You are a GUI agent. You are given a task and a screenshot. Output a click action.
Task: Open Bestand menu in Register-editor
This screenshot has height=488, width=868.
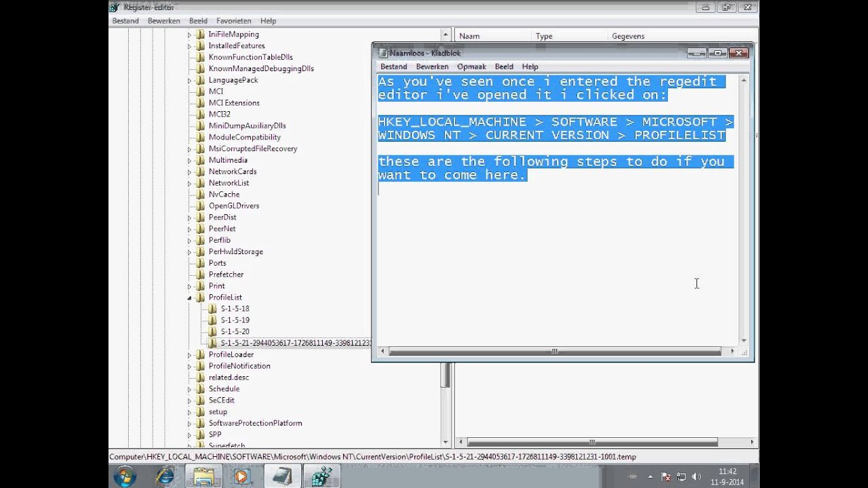(x=125, y=21)
